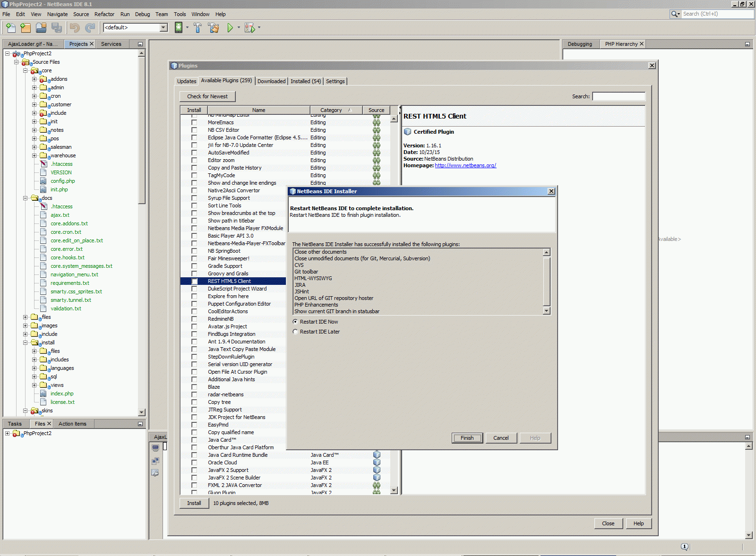Click the Redo toolbar icon
The width and height of the screenshot is (756, 556).
pos(90,28)
